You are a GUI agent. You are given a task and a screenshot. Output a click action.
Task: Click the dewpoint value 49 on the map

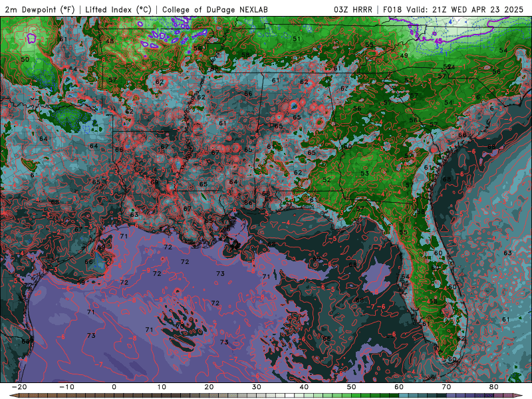click(x=404, y=56)
